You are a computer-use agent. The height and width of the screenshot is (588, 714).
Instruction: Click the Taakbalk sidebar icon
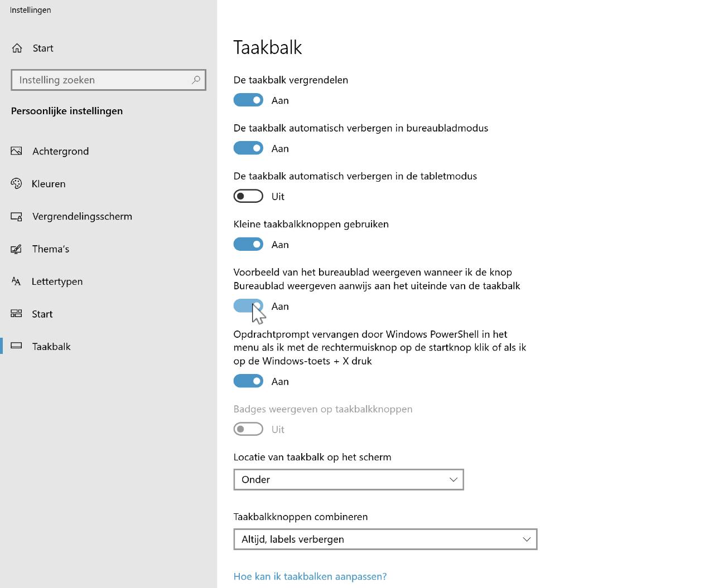click(17, 346)
